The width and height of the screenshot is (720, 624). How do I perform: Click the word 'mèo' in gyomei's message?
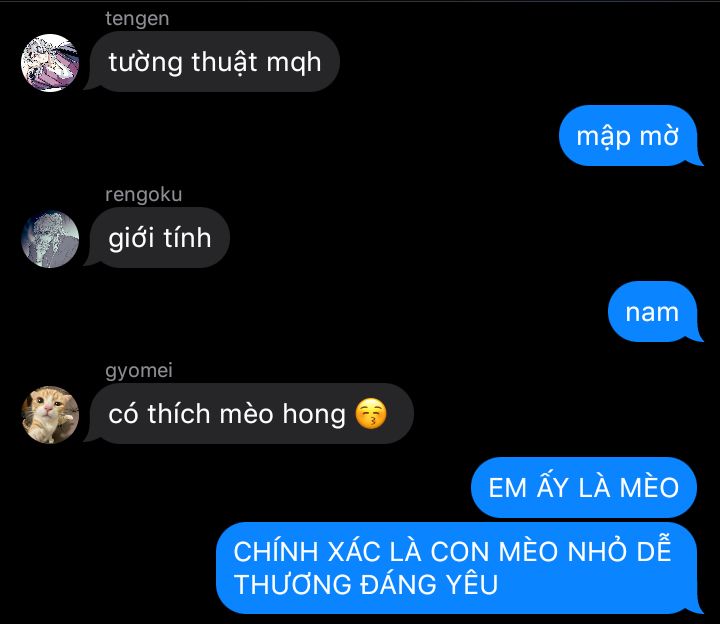click(x=247, y=414)
